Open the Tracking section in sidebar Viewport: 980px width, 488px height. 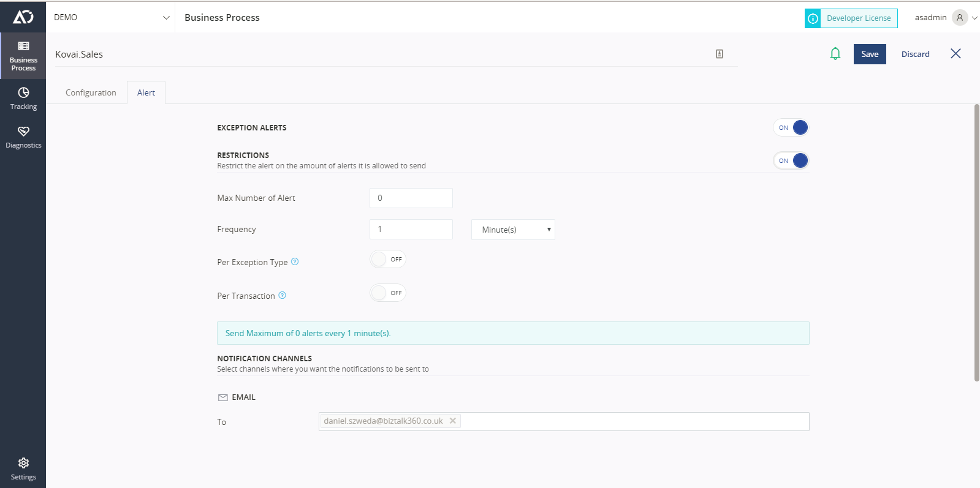click(23, 99)
